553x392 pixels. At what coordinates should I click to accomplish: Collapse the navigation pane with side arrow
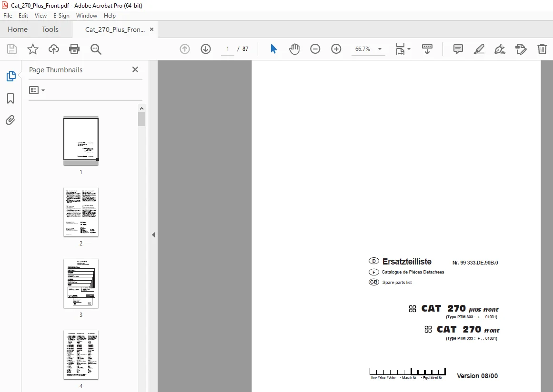[153, 235]
